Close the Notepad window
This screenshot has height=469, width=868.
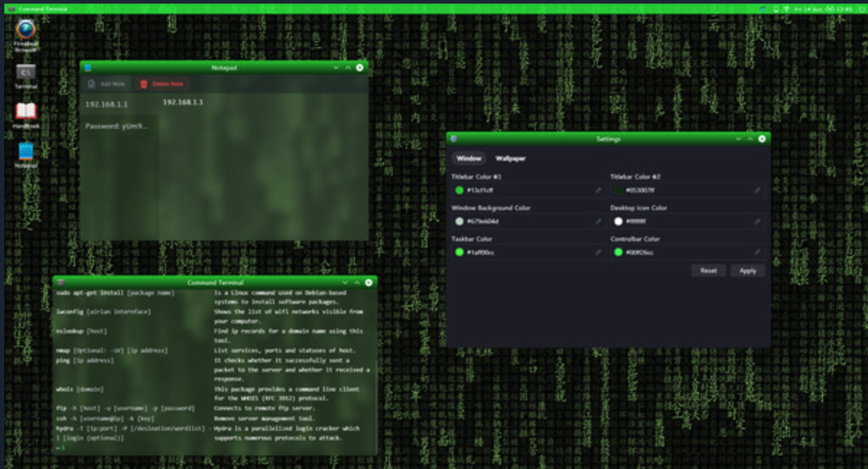coord(360,68)
